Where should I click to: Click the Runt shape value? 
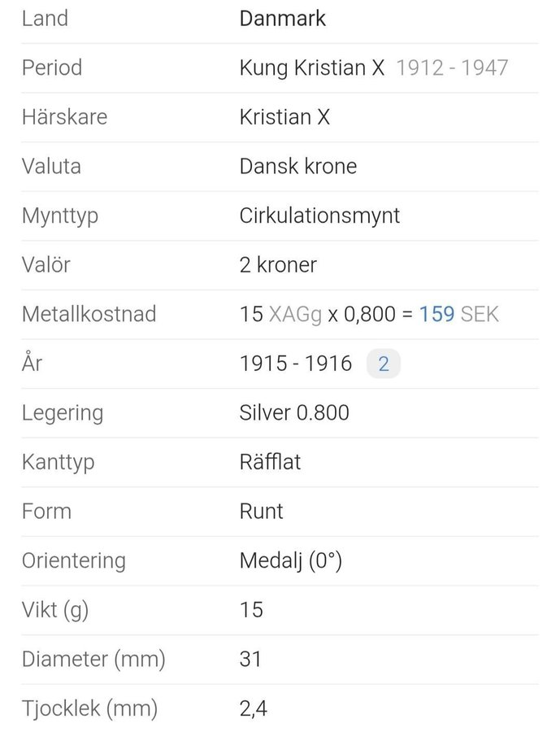pos(262,511)
